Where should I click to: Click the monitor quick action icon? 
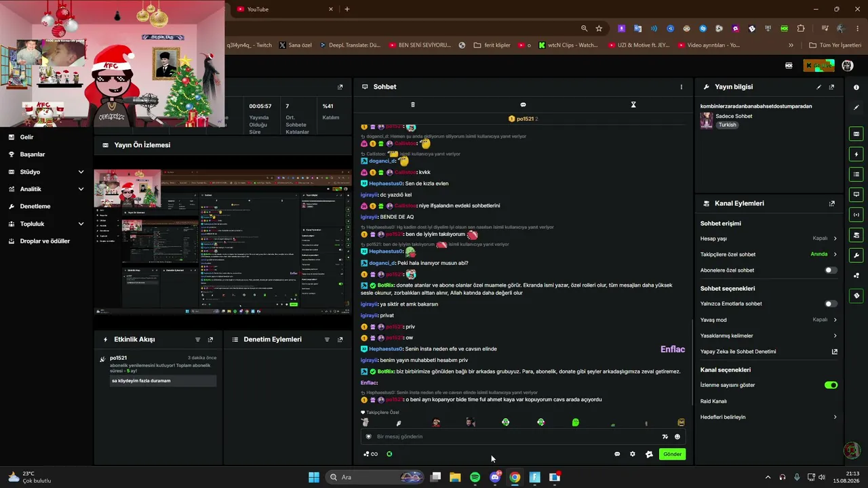[x=856, y=195]
